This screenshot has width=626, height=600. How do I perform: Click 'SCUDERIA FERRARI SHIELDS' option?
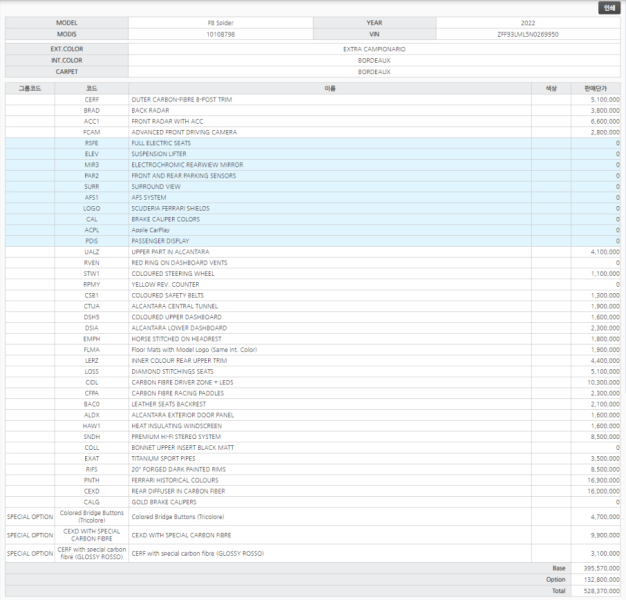170,208
